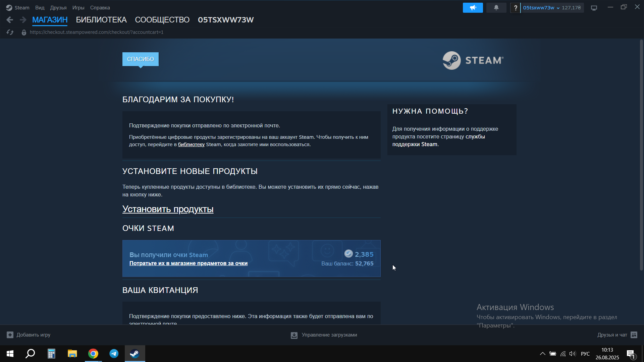
Task: Click the battery tray icon
Action: (x=553, y=354)
